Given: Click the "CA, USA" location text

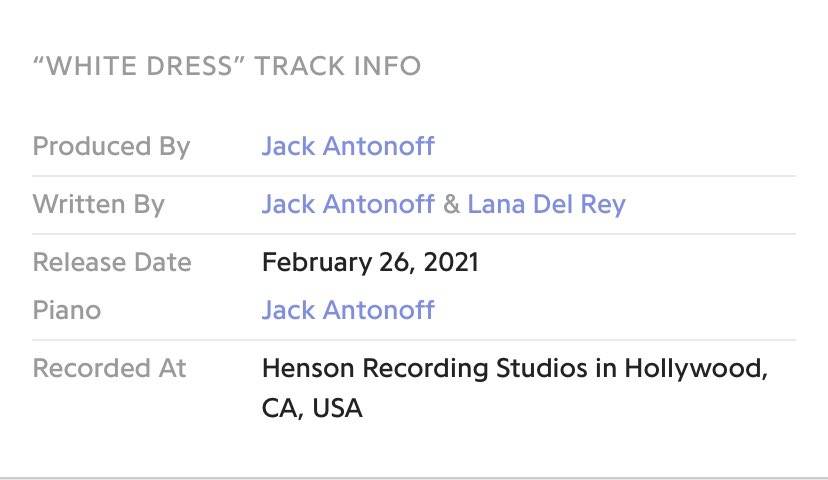Looking at the screenshot, I should tap(312, 408).
